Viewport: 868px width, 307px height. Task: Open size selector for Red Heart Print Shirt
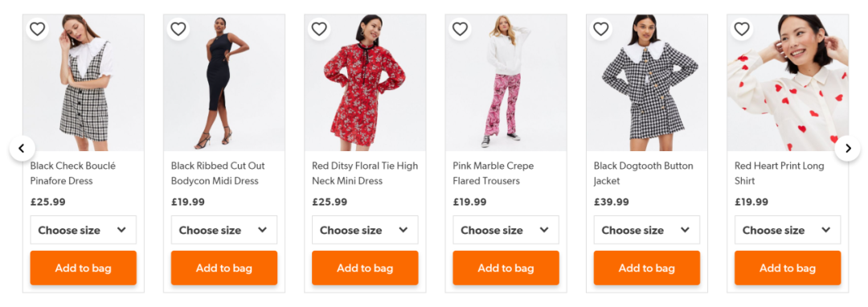(788, 230)
